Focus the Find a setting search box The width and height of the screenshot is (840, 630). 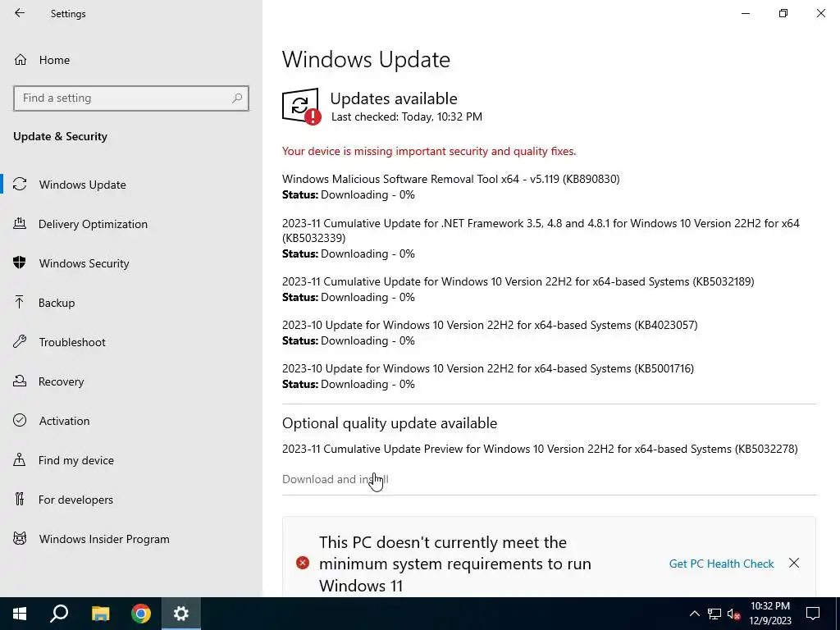coord(130,98)
